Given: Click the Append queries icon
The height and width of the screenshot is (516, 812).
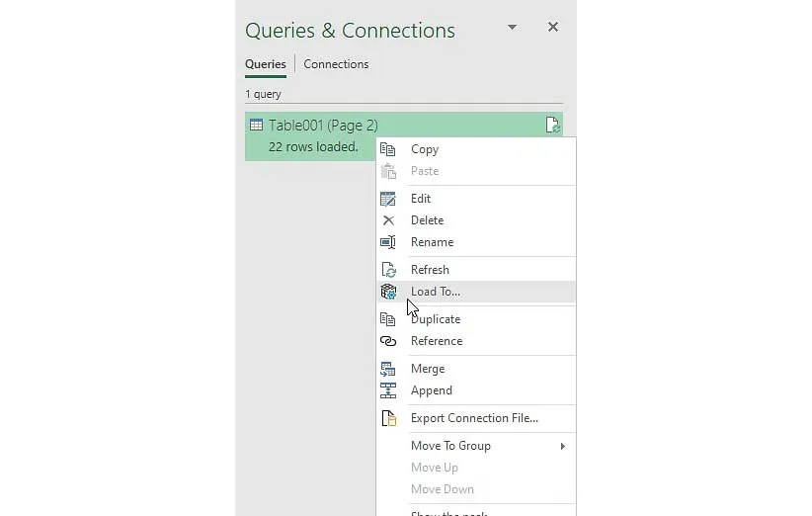Looking at the screenshot, I should click(x=388, y=390).
